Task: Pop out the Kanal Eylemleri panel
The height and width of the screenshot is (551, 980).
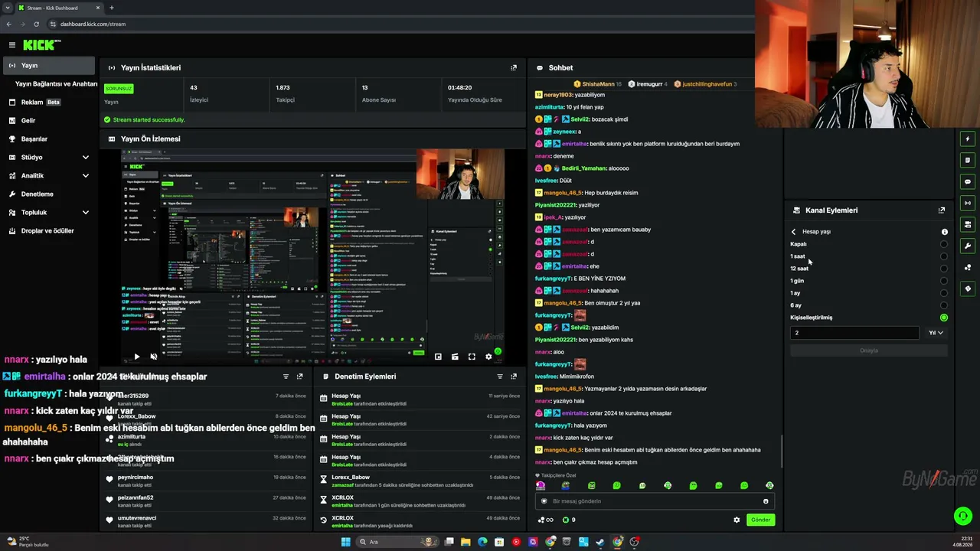Action: click(942, 210)
